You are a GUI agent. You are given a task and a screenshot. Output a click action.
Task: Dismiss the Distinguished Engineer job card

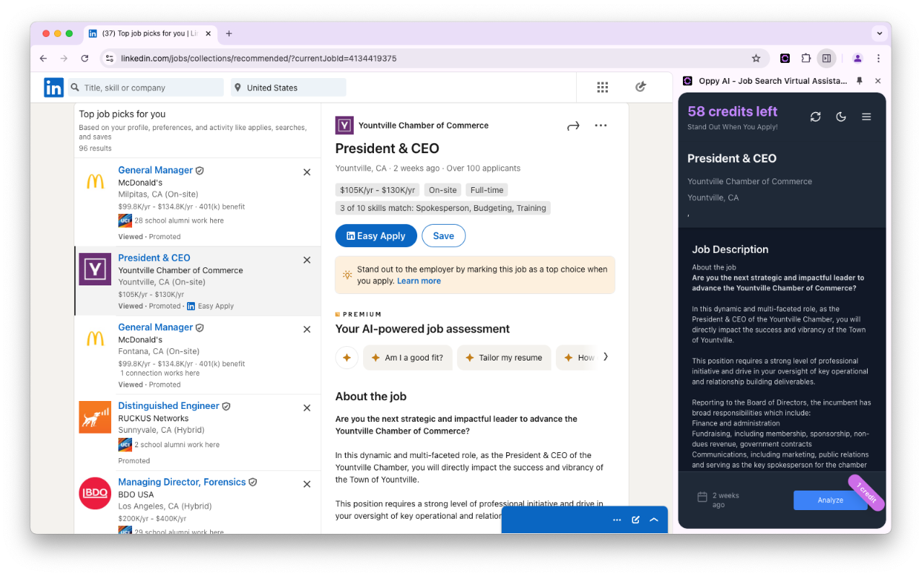point(307,408)
